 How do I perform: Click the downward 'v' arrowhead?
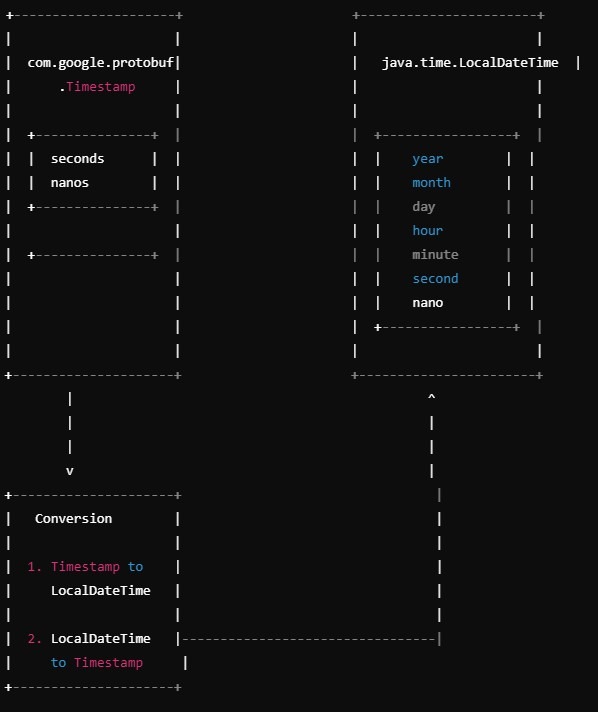69,471
